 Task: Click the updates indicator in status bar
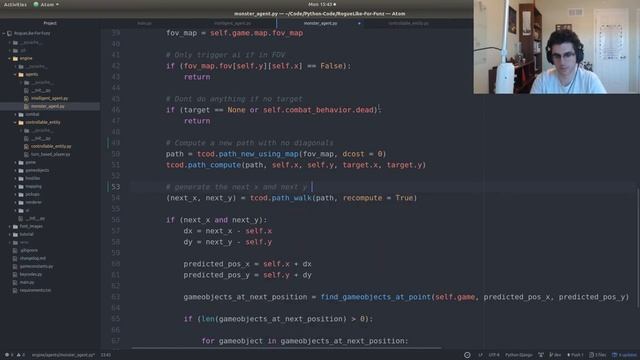[x=624, y=355]
